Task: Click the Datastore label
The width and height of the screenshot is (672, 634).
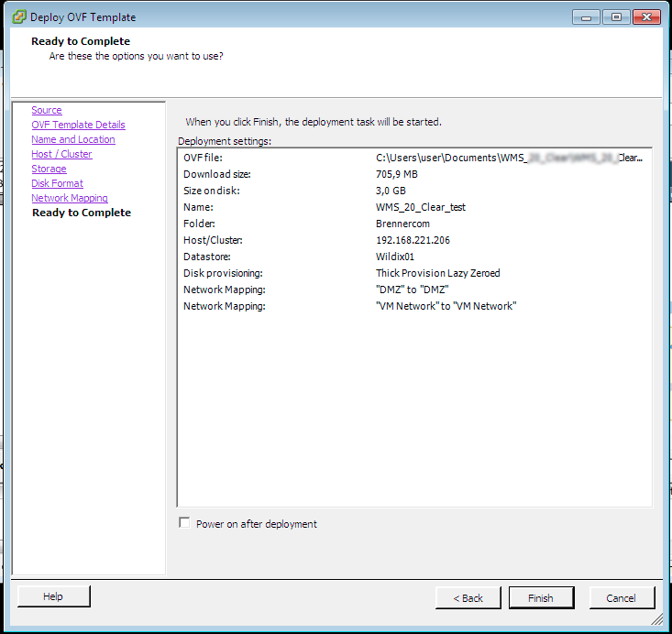Action: click(206, 257)
